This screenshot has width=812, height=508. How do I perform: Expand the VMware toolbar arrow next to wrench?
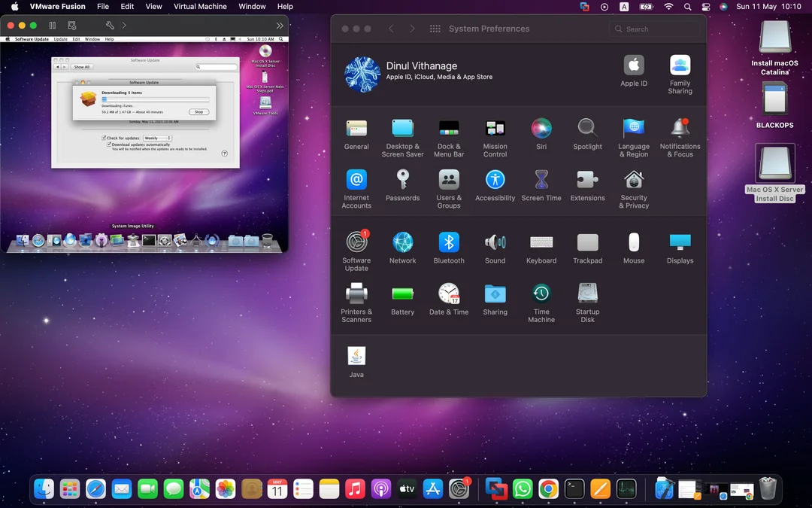point(124,26)
